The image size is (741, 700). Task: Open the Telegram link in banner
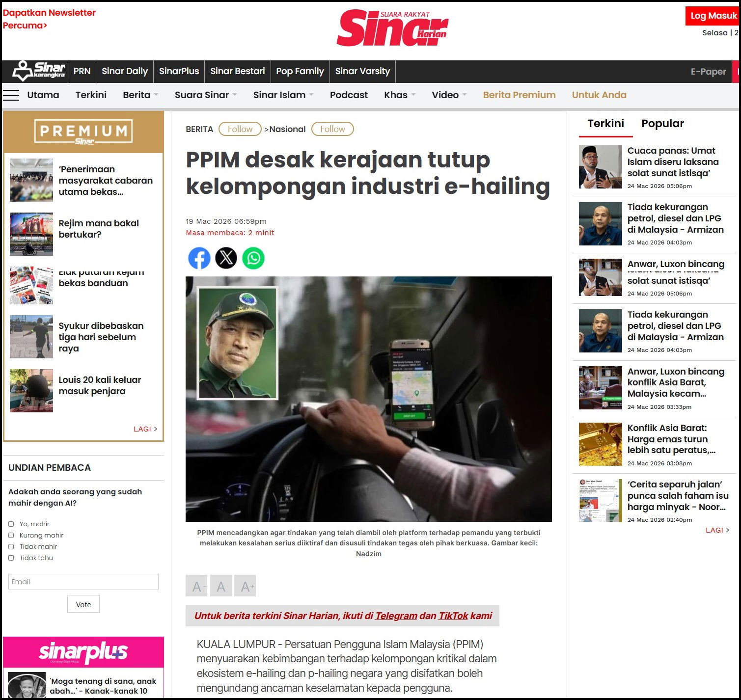point(396,616)
